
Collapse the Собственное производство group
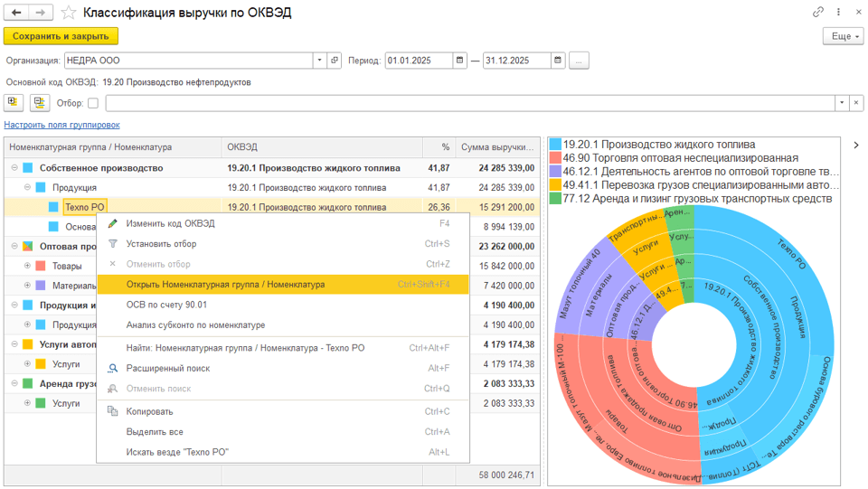[x=14, y=168]
